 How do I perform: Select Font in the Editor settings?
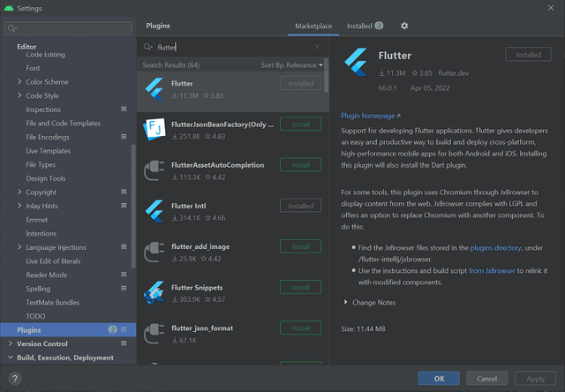33,68
